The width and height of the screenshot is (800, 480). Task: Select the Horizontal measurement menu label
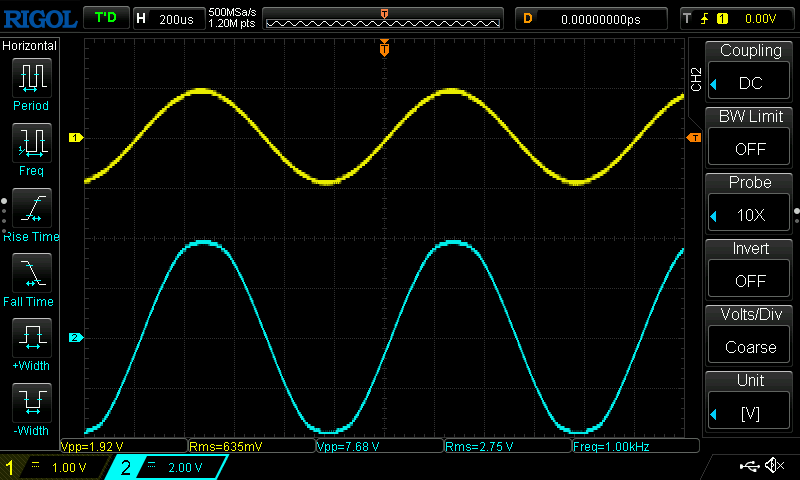[30, 46]
